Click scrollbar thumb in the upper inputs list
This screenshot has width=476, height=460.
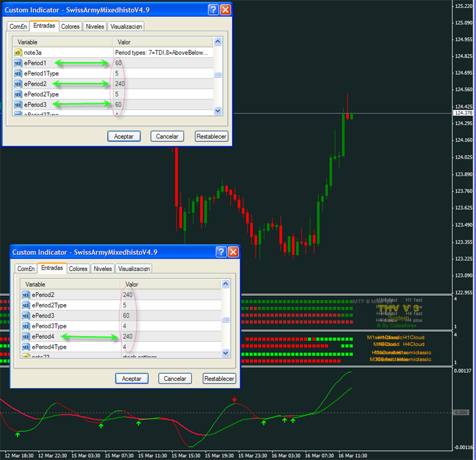218,76
